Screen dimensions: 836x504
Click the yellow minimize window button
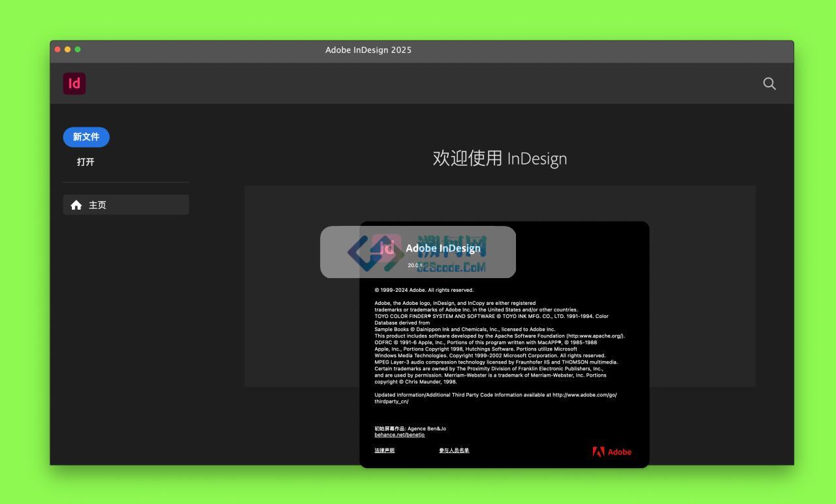coord(67,50)
